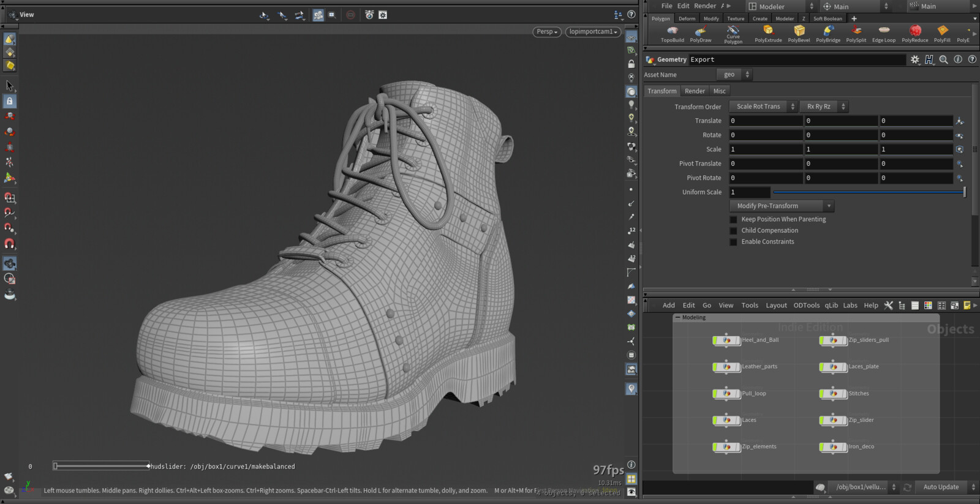The image size is (980, 504).
Task: Open the Persp viewport dropdown
Action: point(547,32)
